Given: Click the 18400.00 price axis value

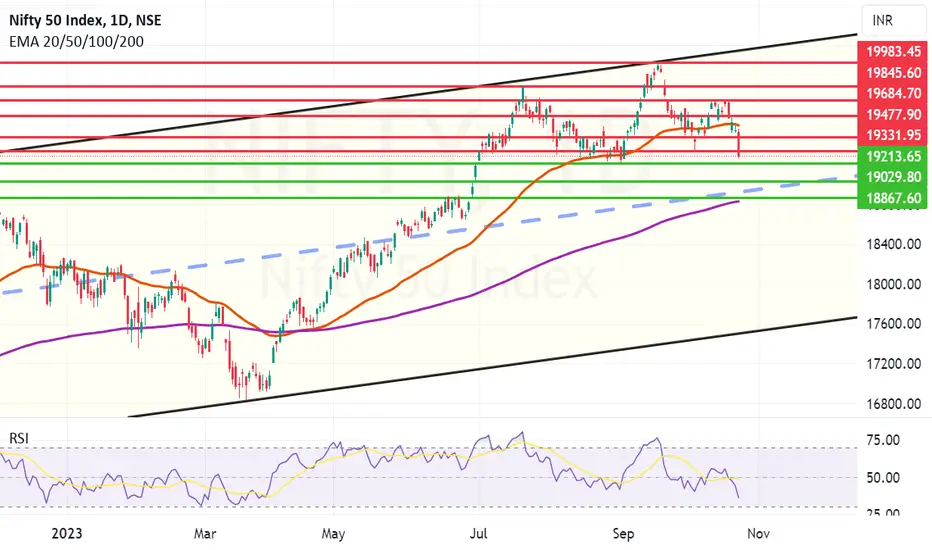Looking at the screenshot, I should (x=893, y=244).
